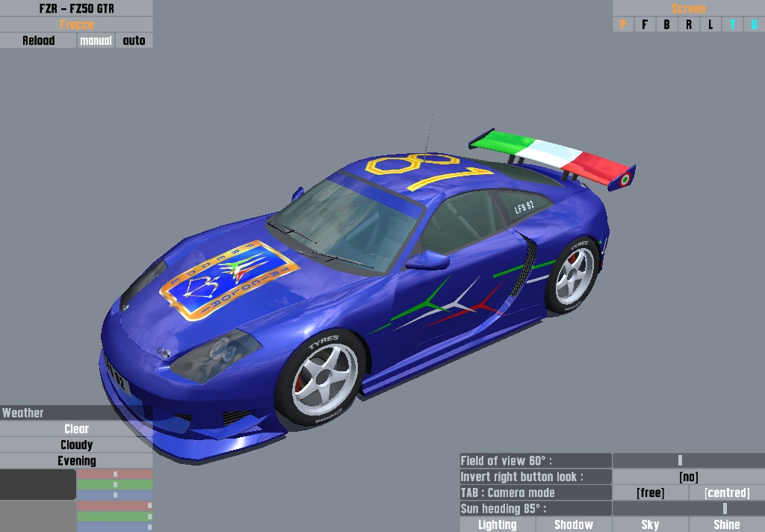The width and height of the screenshot is (765, 532).
Task: Choose Evening weather
Action: (76, 461)
